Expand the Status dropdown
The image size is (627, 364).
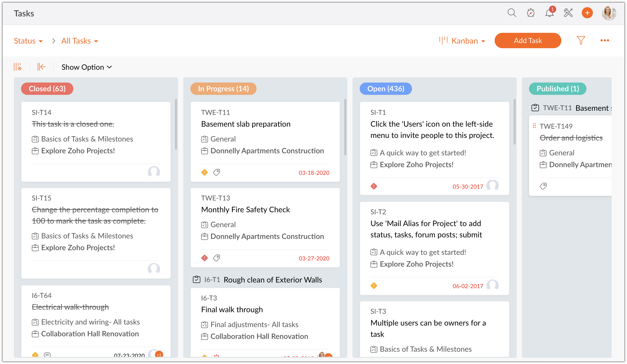(28, 41)
